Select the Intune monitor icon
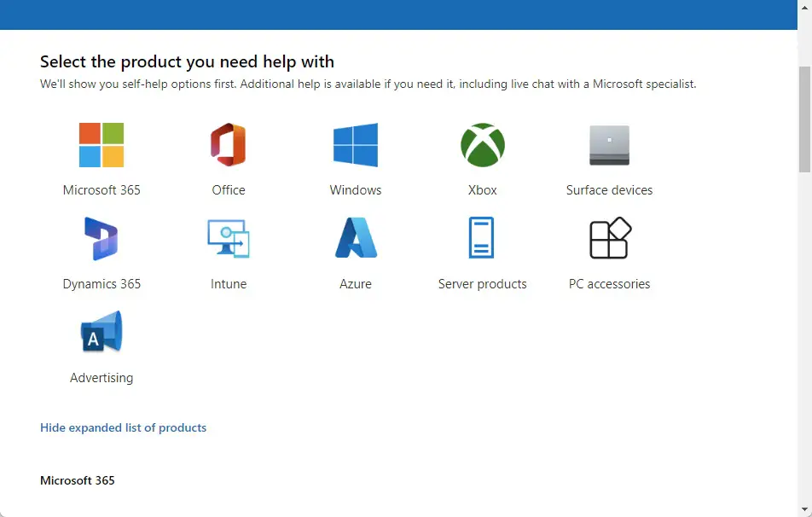 (229, 239)
